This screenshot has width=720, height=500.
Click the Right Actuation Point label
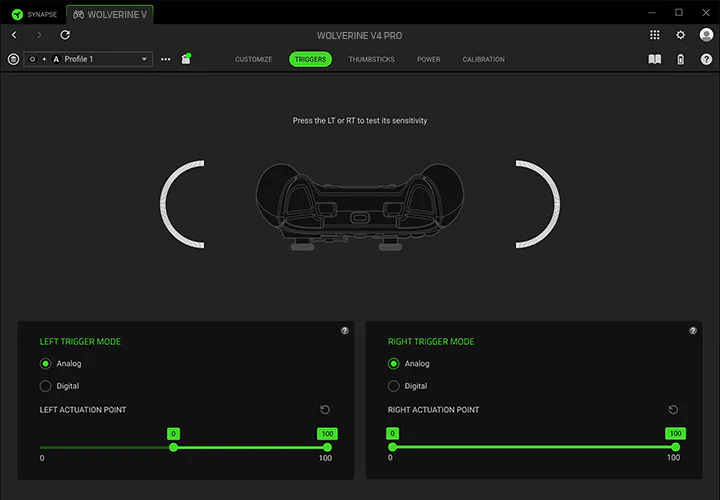click(433, 410)
